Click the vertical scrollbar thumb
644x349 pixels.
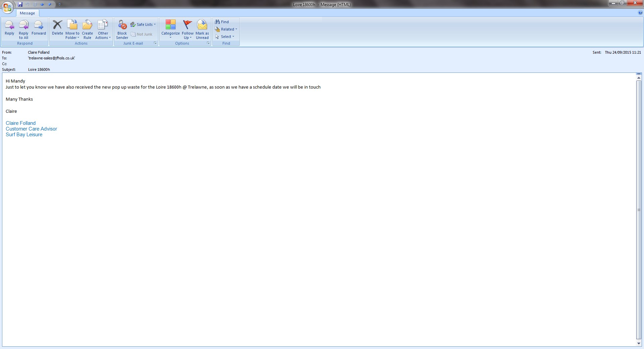coord(639,210)
